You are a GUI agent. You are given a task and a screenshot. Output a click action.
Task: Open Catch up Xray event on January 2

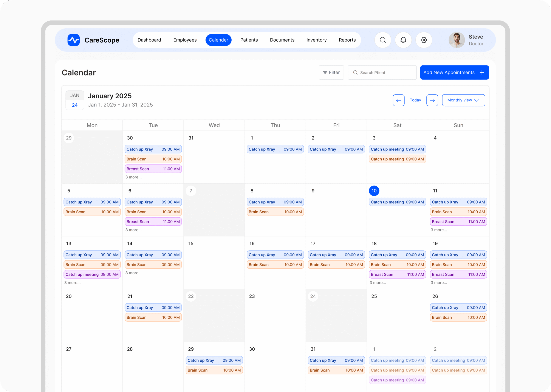click(336, 149)
